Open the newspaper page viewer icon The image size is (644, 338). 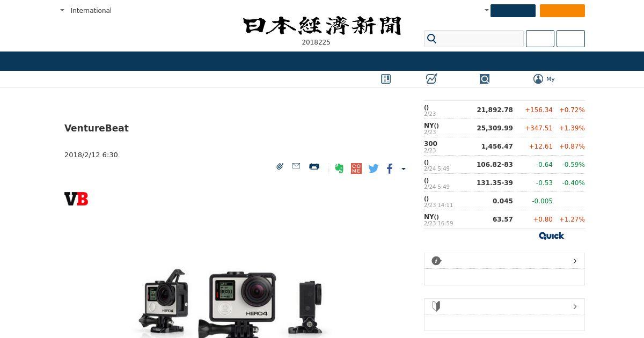point(386,79)
